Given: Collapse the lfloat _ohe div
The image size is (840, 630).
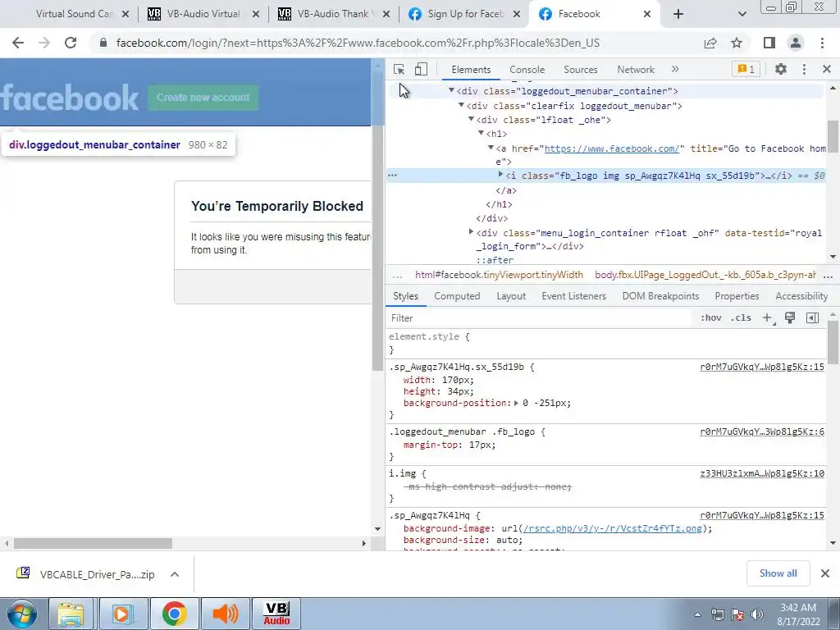Looking at the screenshot, I should click(x=472, y=119).
